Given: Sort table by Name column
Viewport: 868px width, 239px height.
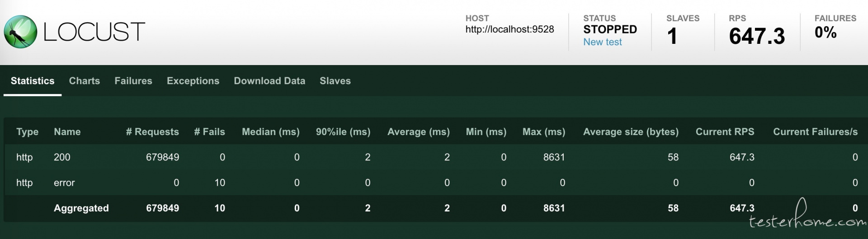Looking at the screenshot, I should [x=67, y=132].
